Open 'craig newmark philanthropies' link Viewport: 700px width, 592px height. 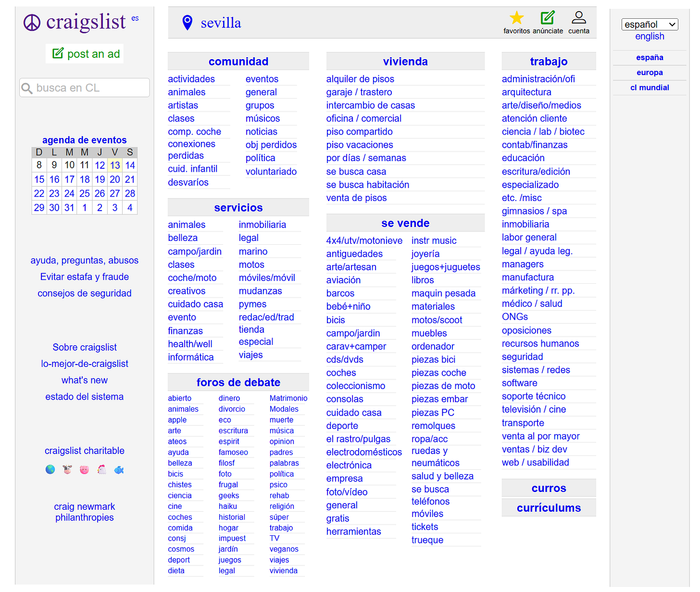coord(85,512)
